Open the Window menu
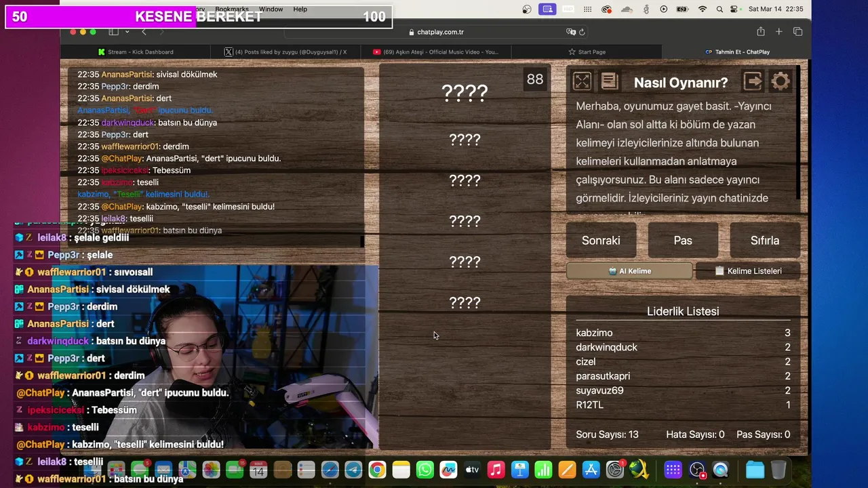This screenshot has width=868, height=488. (x=271, y=9)
